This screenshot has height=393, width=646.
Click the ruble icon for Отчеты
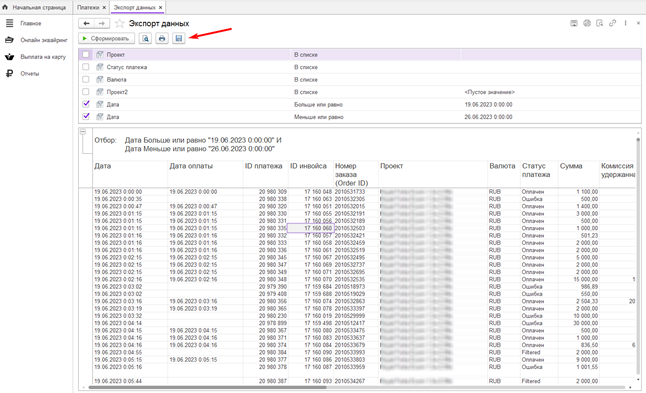[9, 73]
